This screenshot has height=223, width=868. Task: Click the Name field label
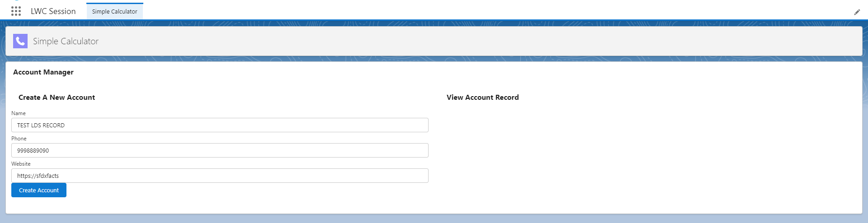click(19, 113)
